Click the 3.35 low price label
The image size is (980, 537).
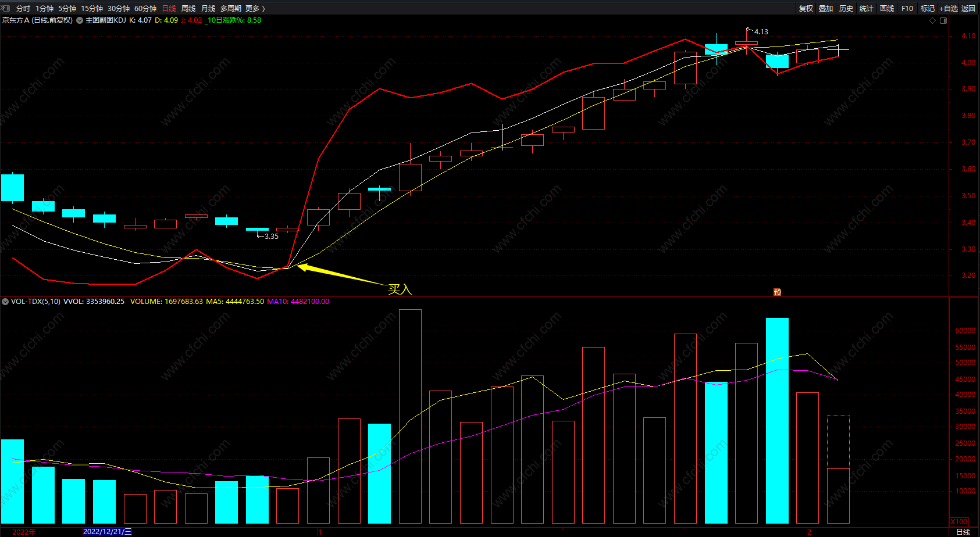click(272, 237)
